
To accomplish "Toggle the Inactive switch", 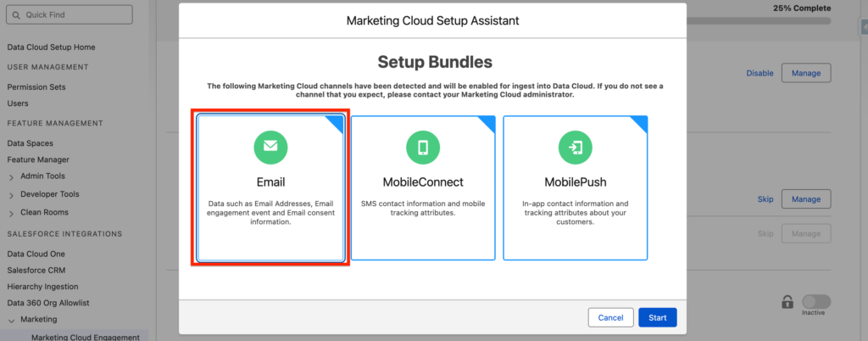I will 816,302.
